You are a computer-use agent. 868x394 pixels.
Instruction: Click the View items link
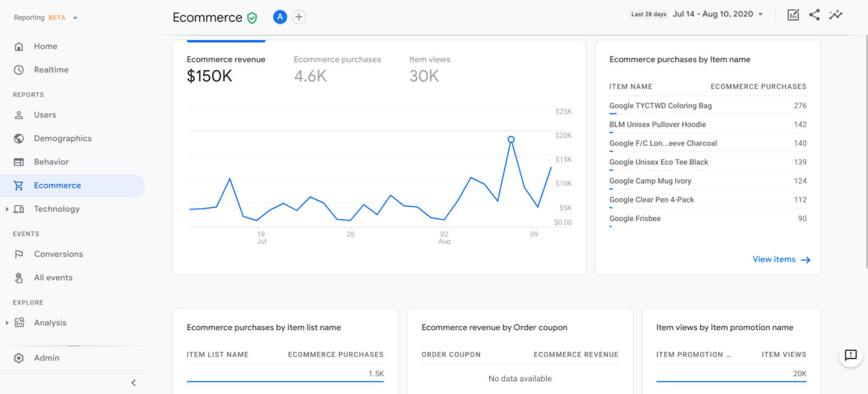point(774,259)
